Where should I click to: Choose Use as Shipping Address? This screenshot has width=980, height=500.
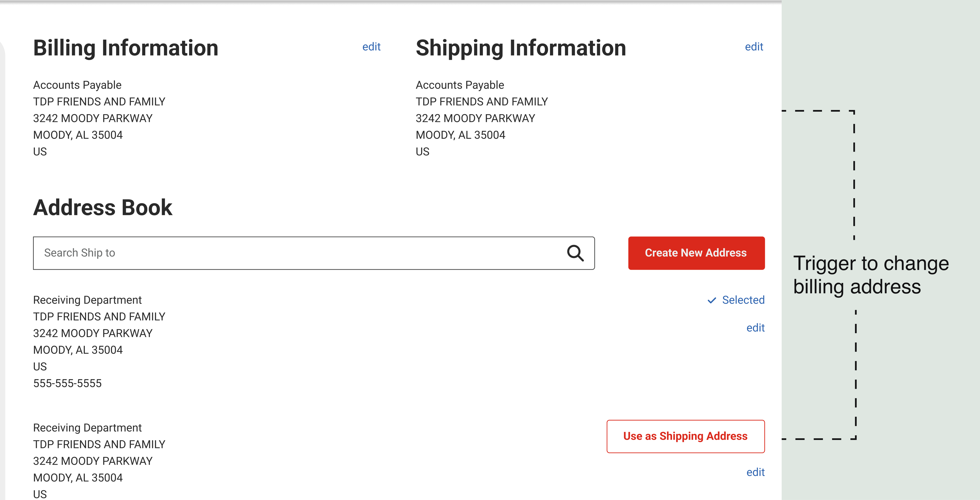click(685, 436)
